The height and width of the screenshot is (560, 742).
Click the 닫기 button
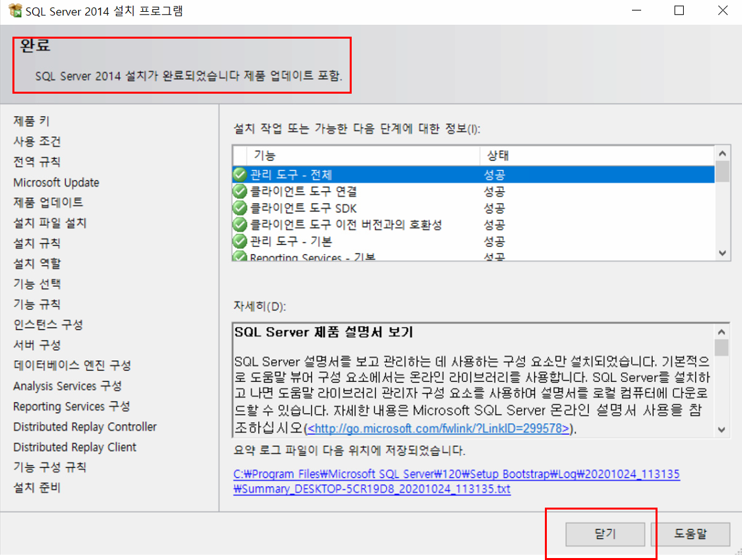(x=605, y=534)
